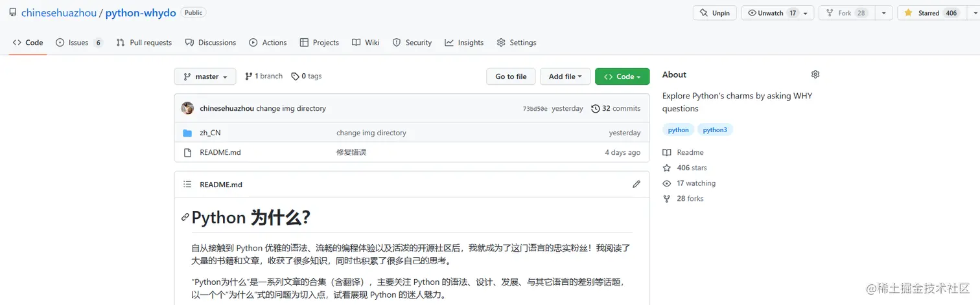This screenshot has width=980, height=305.
Task: Open the chinesehuazhou owner link
Action: [x=58, y=13]
